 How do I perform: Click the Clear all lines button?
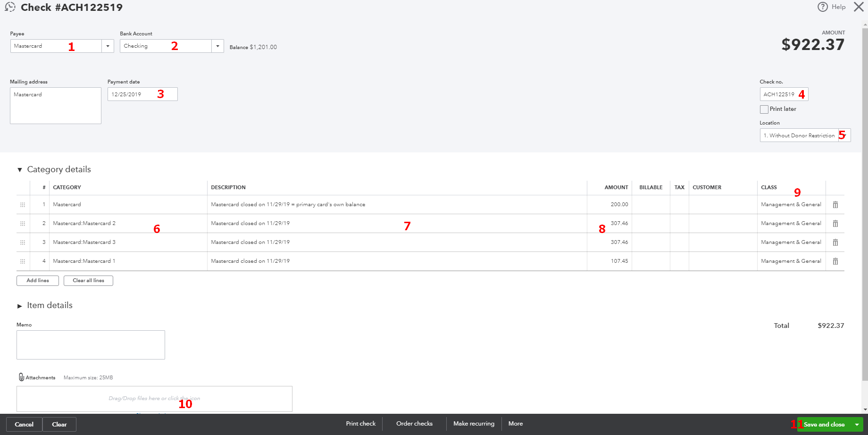[x=88, y=280]
